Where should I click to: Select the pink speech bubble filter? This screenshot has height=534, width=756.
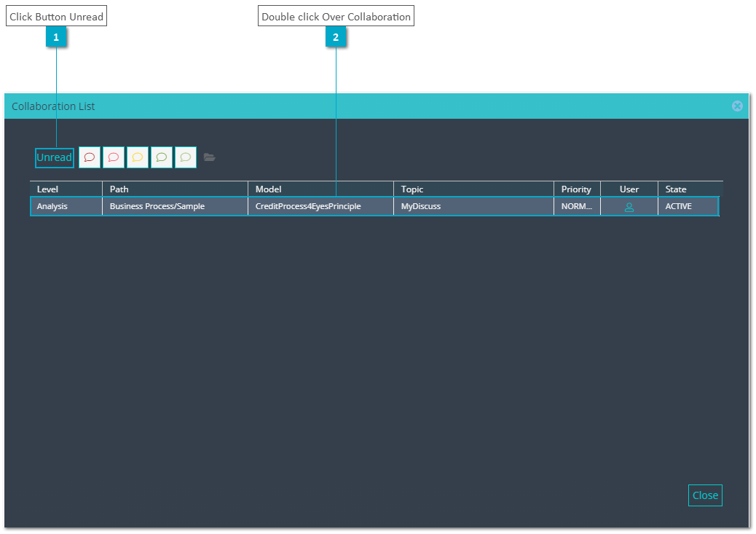point(114,157)
